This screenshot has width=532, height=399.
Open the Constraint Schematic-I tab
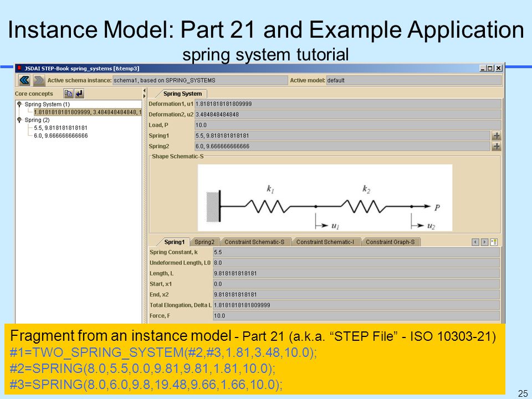click(x=325, y=242)
